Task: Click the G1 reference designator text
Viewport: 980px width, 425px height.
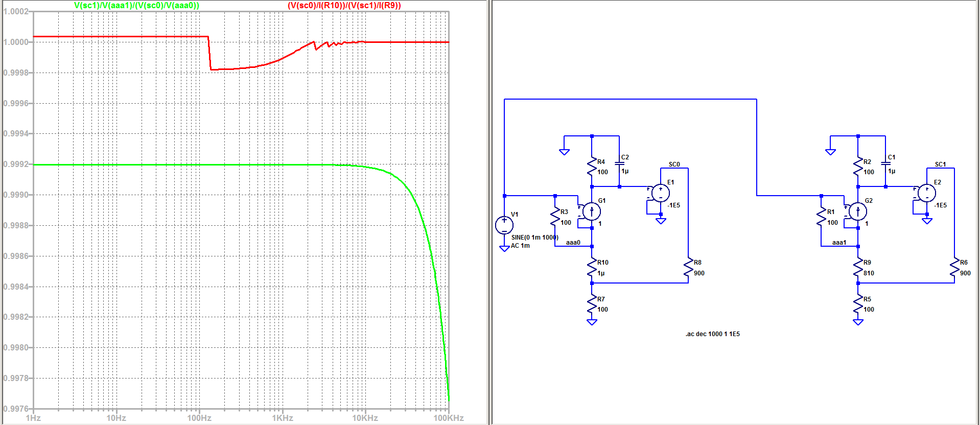Action: (x=602, y=201)
